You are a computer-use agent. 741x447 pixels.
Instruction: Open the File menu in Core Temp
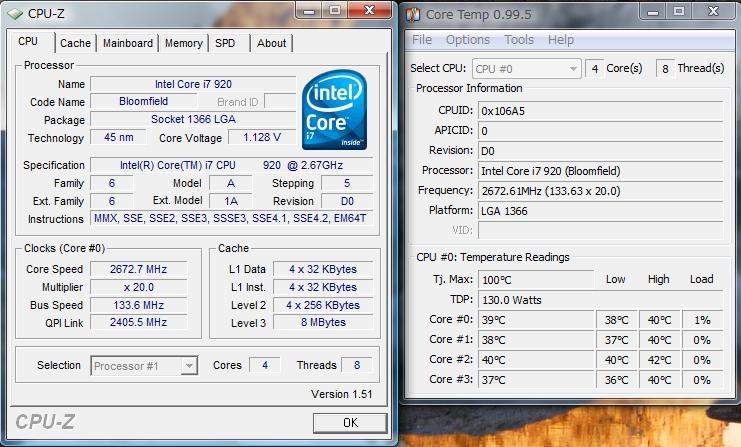[422, 40]
